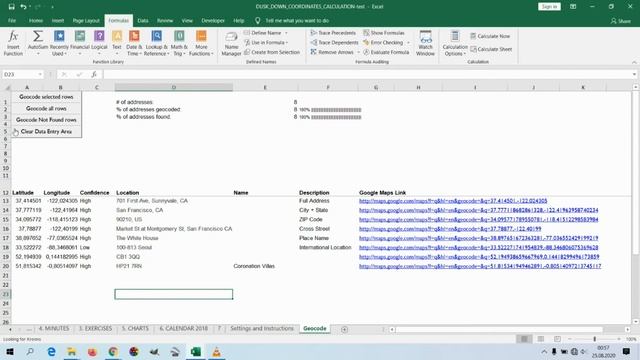Image resolution: width=640 pixels, height=360 pixels.
Task: Open the Name Box dropdown
Action: [x=40, y=74]
